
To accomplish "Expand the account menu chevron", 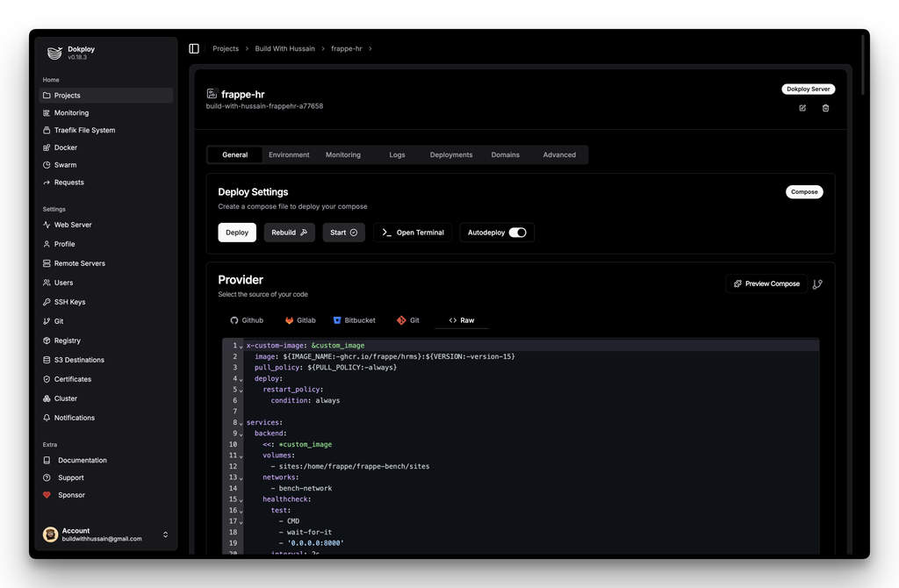I will click(165, 534).
